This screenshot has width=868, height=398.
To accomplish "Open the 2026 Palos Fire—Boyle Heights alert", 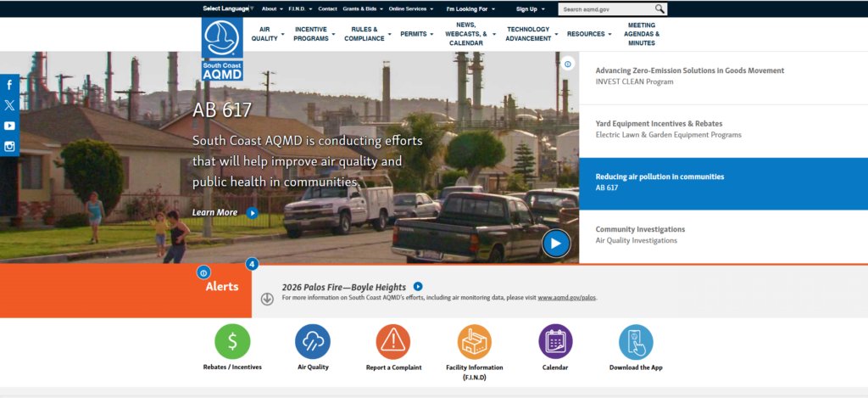I will point(344,287).
